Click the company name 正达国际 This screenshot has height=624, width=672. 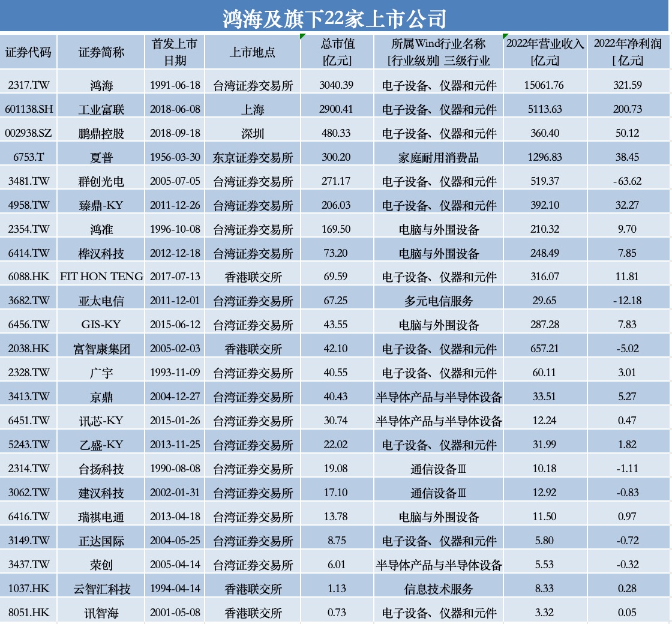[101, 541]
